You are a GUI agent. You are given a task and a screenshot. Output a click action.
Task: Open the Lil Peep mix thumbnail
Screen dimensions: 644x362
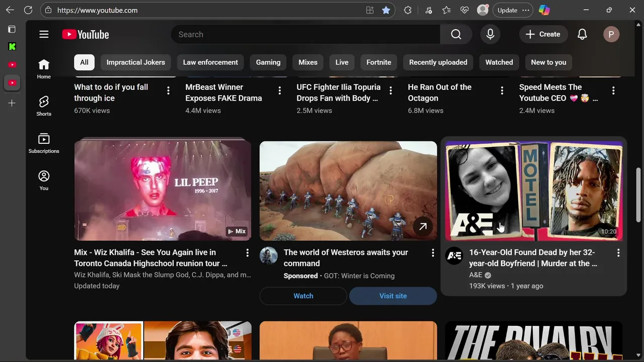coord(163,191)
